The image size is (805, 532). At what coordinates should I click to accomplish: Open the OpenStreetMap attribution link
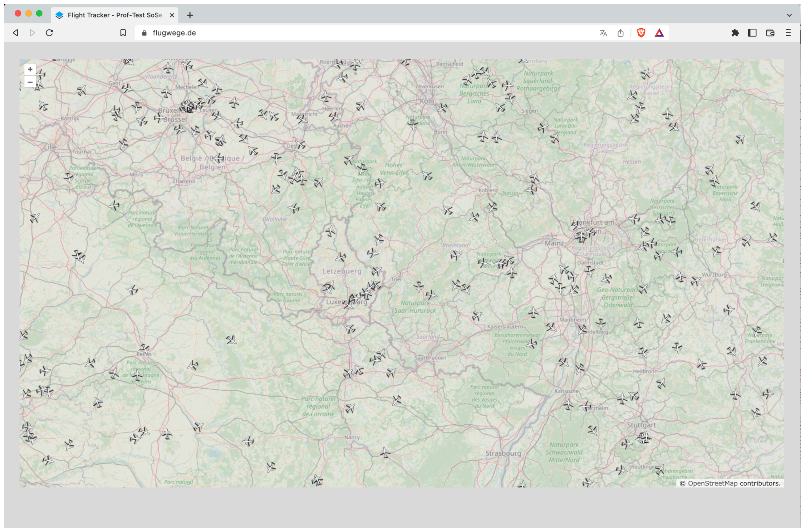(x=712, y=484)
